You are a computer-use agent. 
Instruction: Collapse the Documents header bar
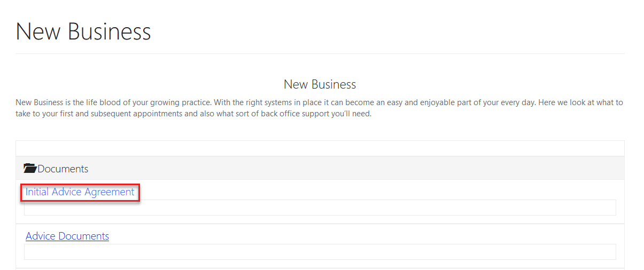coord(320,168)
